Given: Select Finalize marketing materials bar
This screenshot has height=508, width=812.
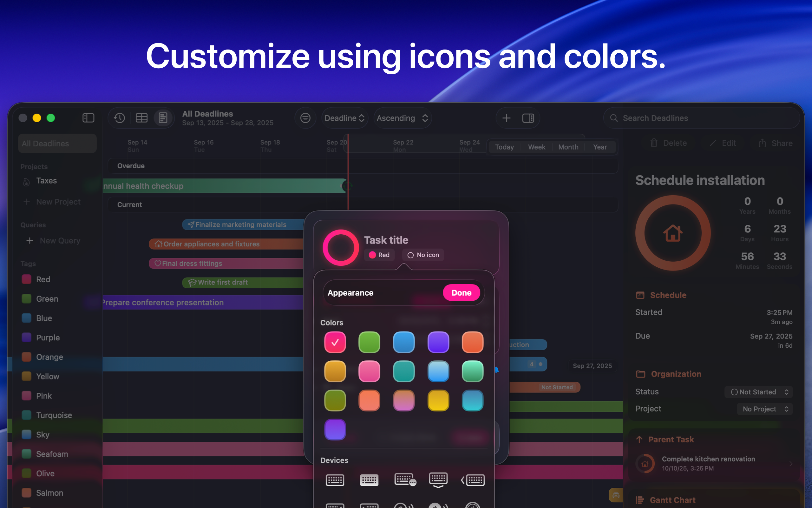Looking at the screenshot, I should [243, 225].
